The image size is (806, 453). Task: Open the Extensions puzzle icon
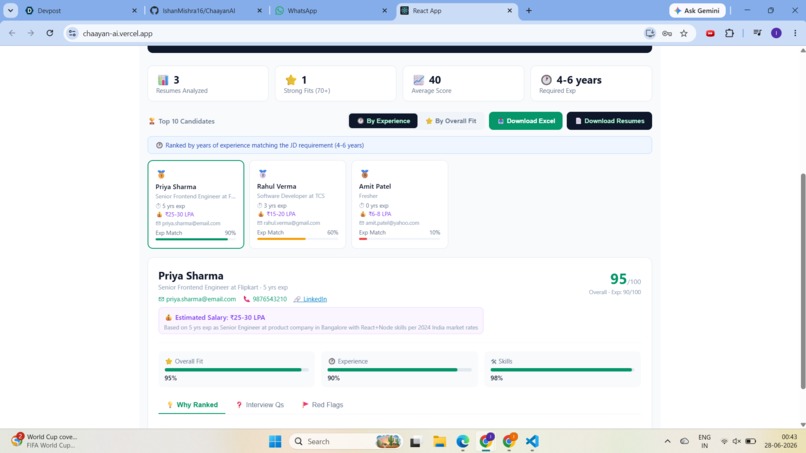pyautogui.click(x=729, y=33)
